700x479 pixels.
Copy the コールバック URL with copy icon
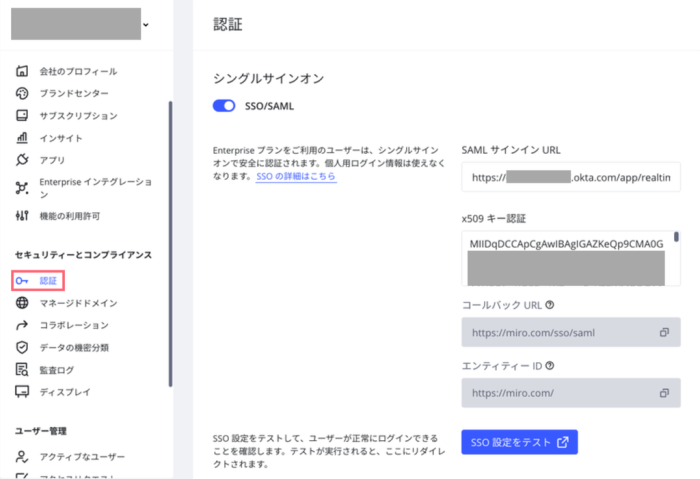pos(664,332)
